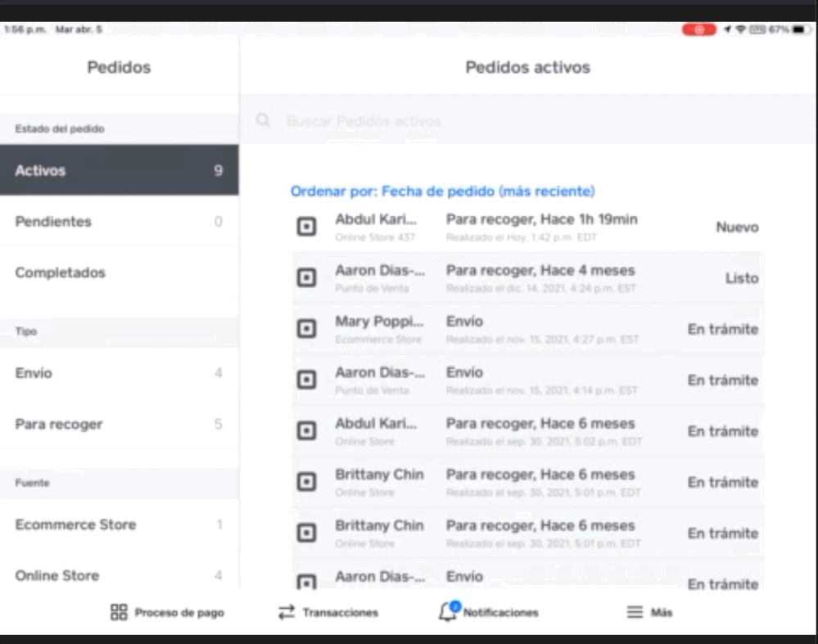Filter orders by Envío type

click(119, 373)
